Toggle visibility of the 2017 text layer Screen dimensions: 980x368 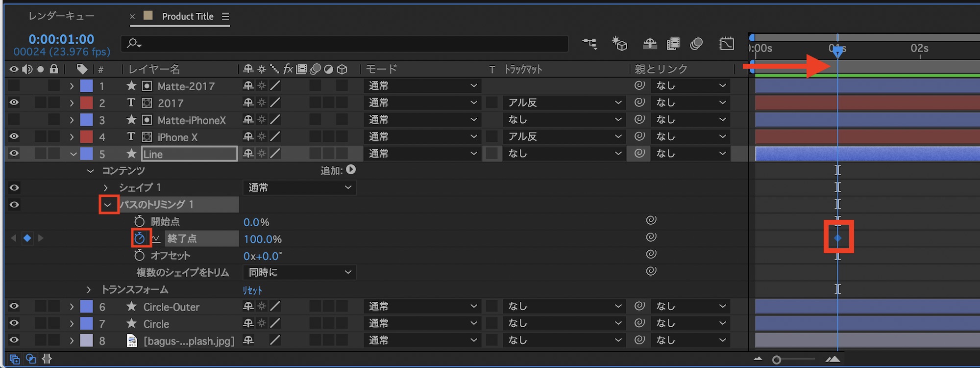pyautogui.click(x=14, y=103)
